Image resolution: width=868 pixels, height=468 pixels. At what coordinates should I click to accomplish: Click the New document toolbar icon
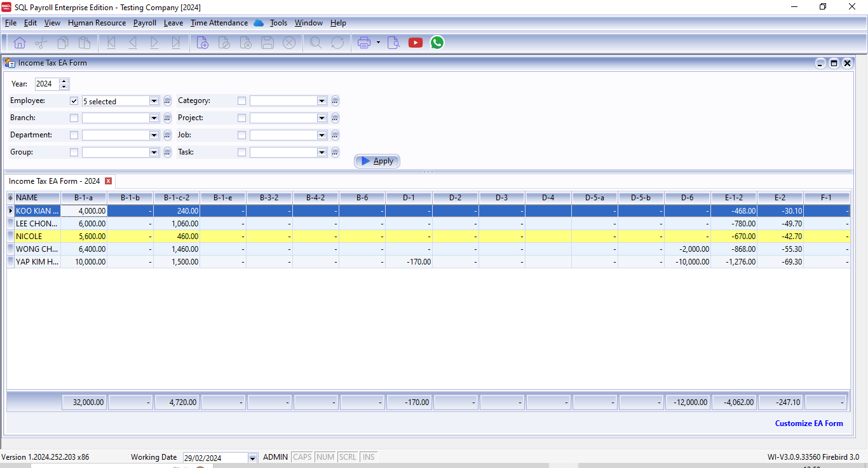[202, 43]
